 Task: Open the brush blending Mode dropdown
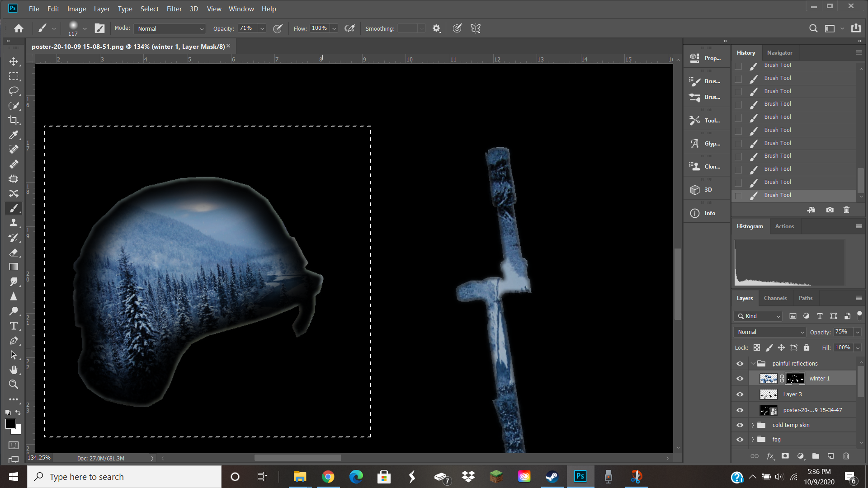pyautogui.click(x=170, y=28)
